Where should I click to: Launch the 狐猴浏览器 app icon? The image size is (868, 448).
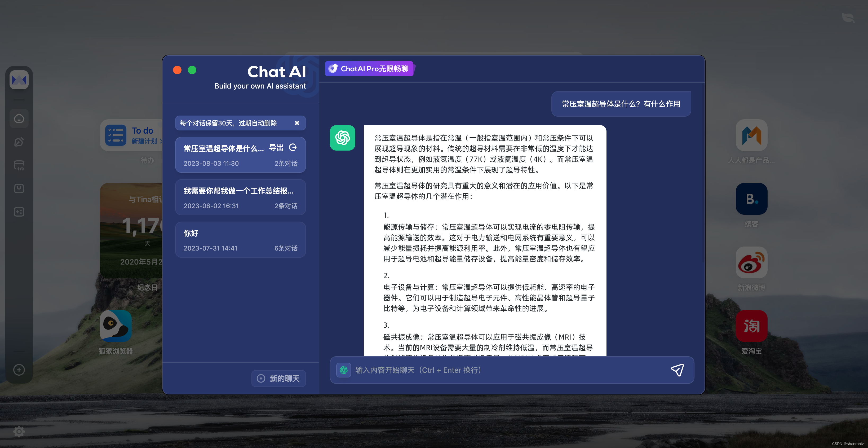116,326
